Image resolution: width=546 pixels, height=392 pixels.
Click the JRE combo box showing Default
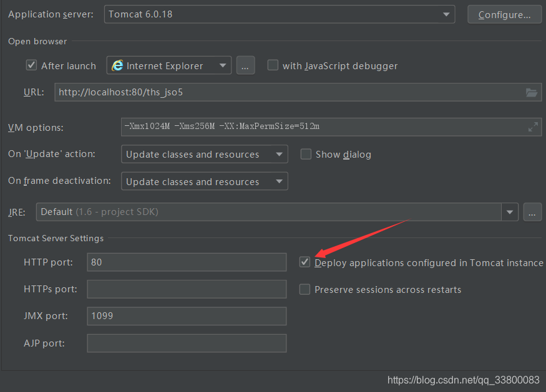click(277, 212)
